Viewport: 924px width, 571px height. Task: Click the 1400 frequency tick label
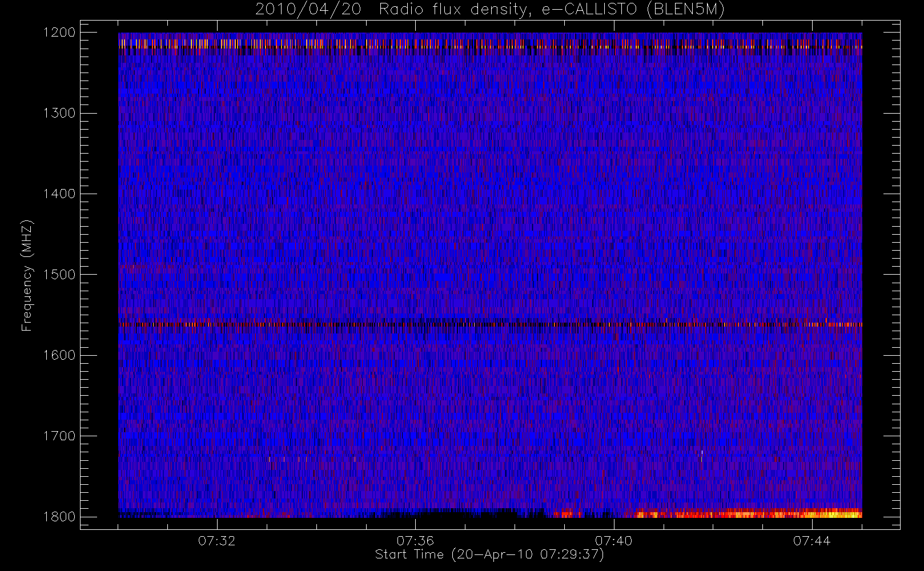coord(59,194)
